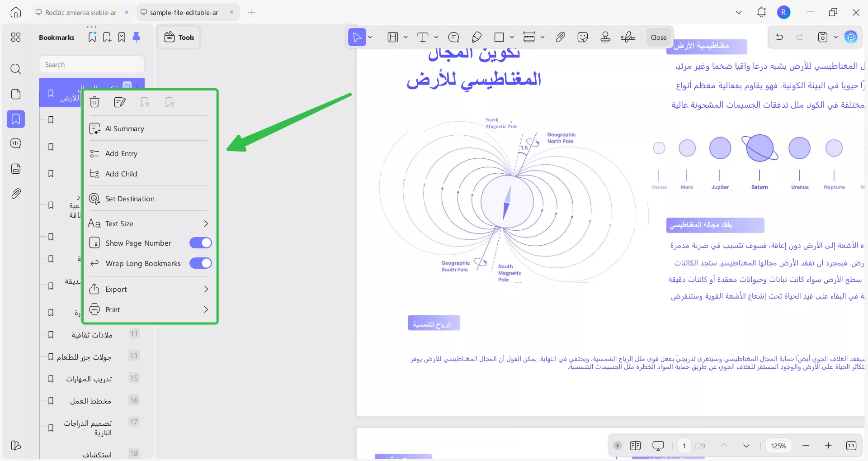Image resolution: width=868 pixels, height=461 pixels.
Task: Open the bookmarks panel in left sidebar
Action: pos(16,119)
